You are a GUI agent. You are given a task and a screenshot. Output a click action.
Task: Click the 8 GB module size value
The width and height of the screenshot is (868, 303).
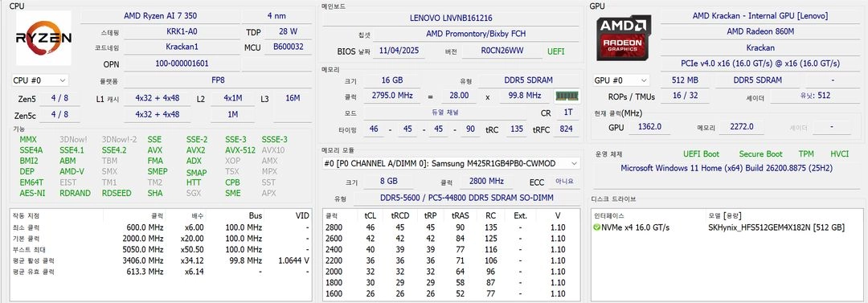pos(389,181)
